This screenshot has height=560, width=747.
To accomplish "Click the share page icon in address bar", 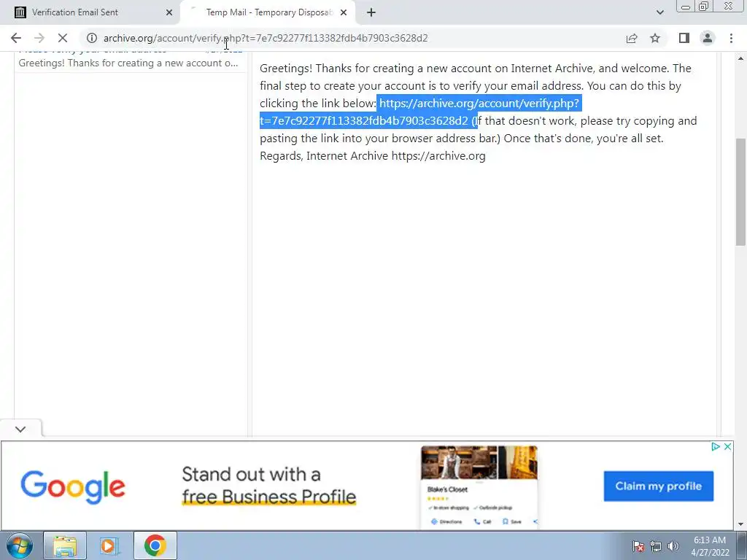I will (x=632, y=38).
